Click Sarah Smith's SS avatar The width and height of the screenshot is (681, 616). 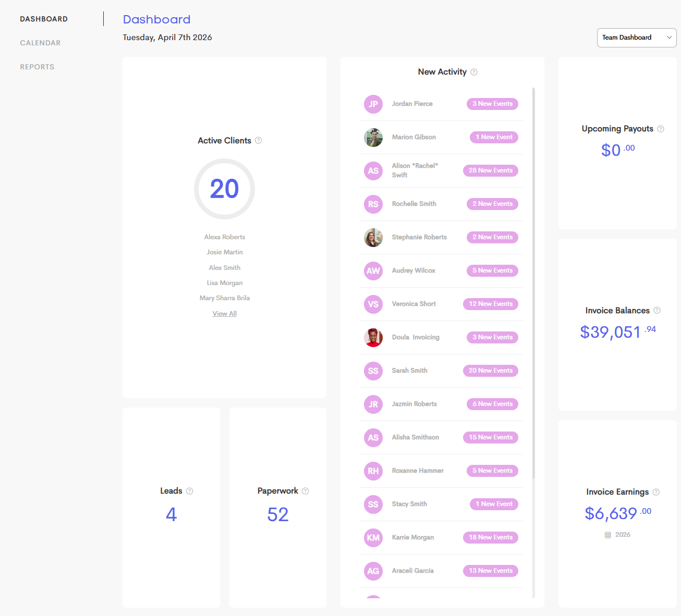click(373, 371)
